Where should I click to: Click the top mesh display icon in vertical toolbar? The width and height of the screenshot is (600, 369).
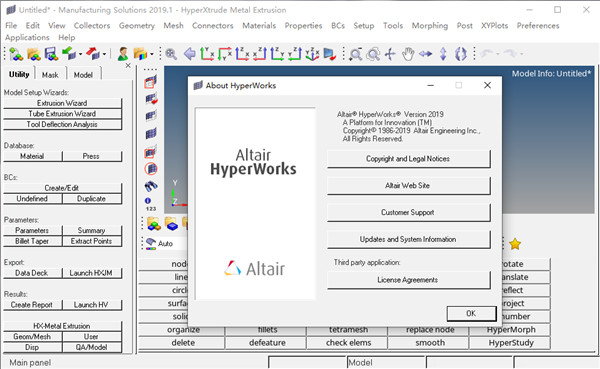point(151,82)
